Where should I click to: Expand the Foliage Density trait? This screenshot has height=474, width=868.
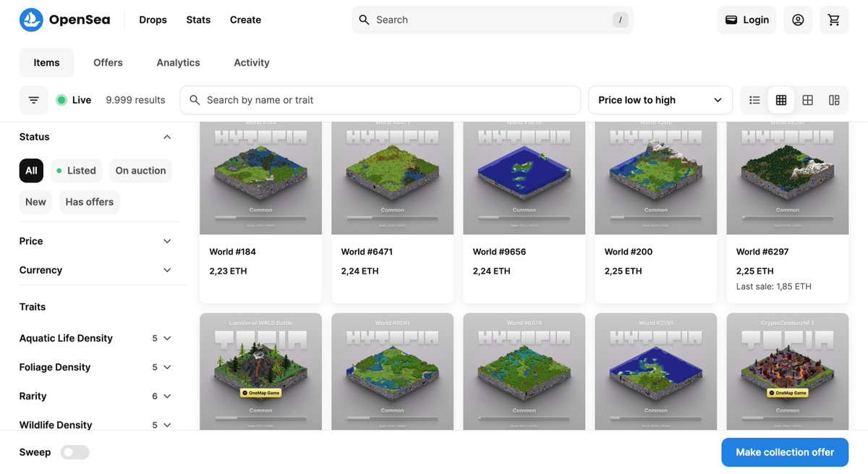pyautogui.click(x=96, y=367)
